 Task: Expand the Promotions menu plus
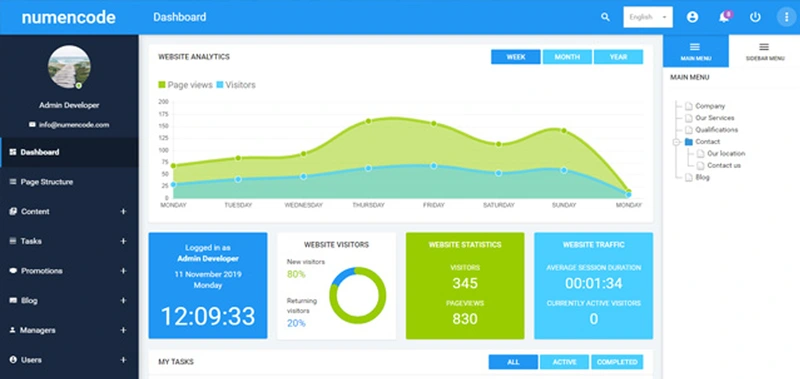123,271
